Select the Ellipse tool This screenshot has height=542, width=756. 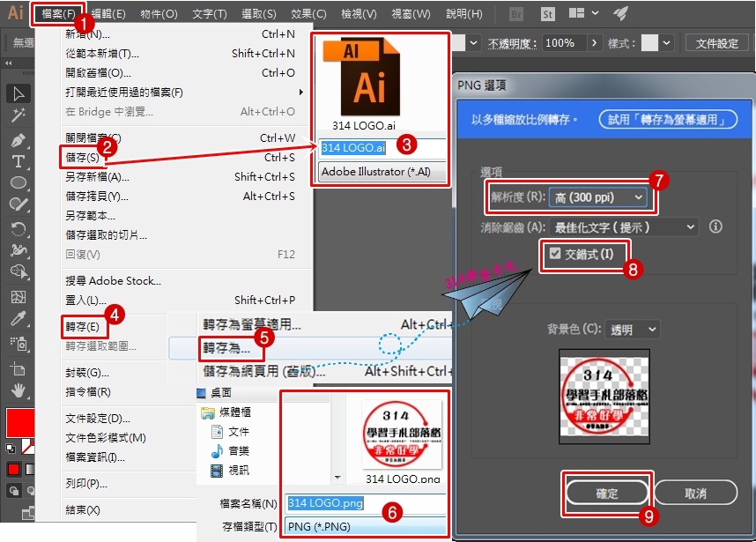pyautogui.click(x=19, y=182)
